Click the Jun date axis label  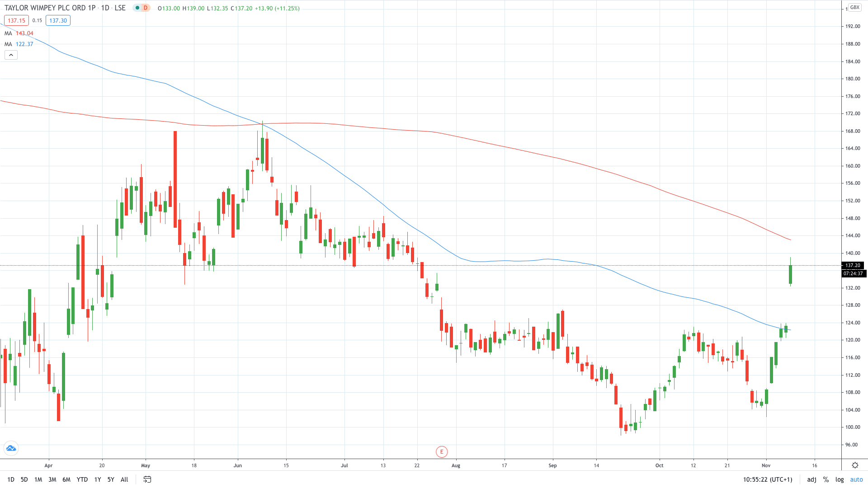pyautogui.click(x=238, y=465)
